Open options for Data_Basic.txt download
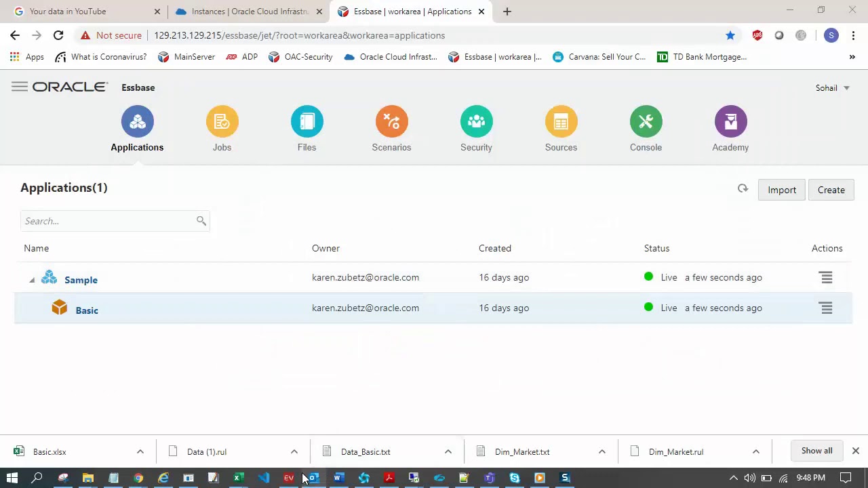 448,451
